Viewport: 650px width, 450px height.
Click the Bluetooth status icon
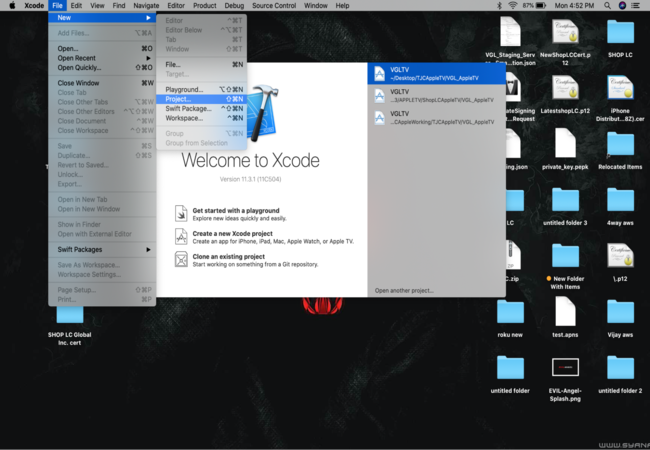[500, 5]
